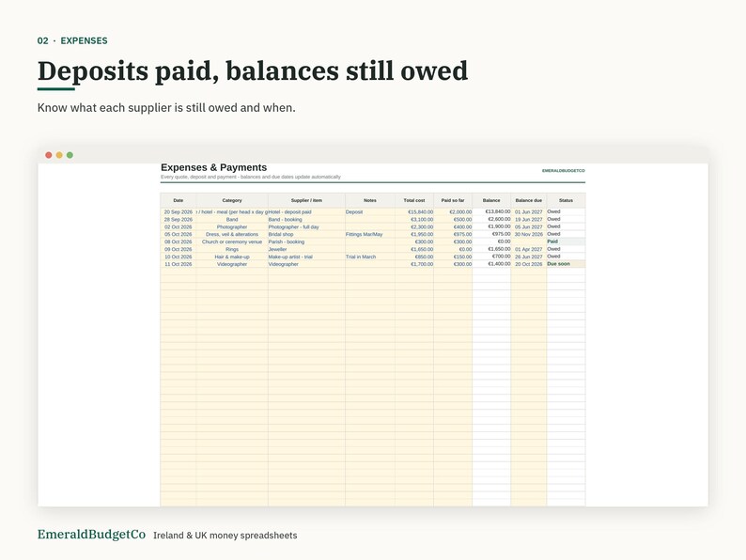Select the Band category cell
This screenshot has height=560, width=746.
232,219
